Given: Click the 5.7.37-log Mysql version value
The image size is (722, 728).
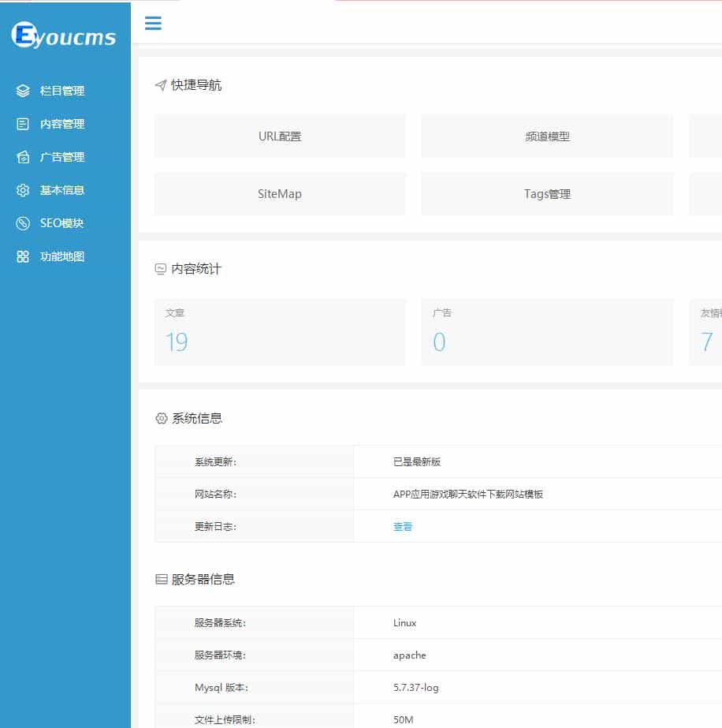Looking at the screenshot, I should tap(415, 688).
